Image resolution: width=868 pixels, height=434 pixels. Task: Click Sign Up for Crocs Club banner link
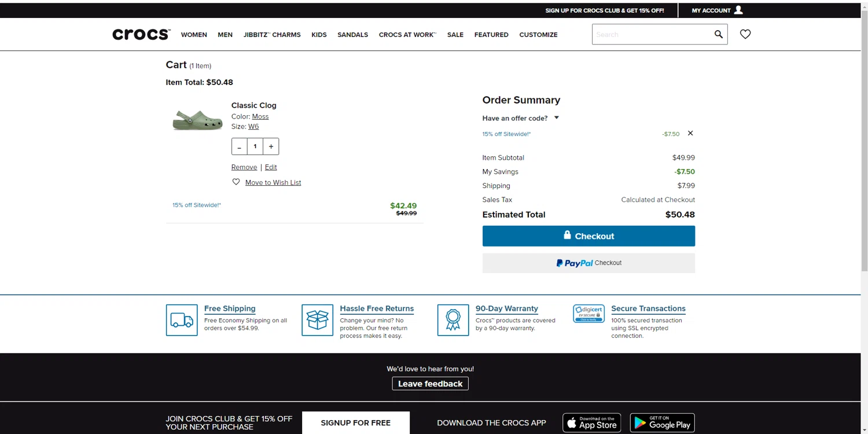coord(605,10)
